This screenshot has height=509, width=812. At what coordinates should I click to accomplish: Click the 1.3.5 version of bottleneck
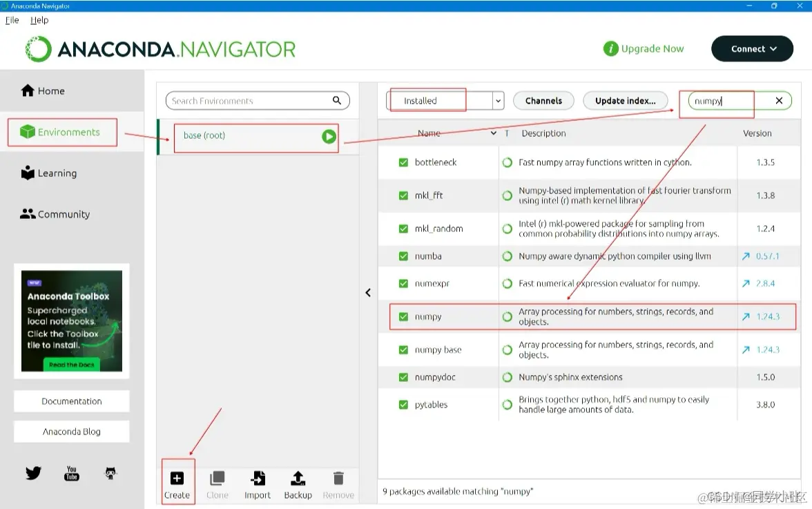[765, 162]
